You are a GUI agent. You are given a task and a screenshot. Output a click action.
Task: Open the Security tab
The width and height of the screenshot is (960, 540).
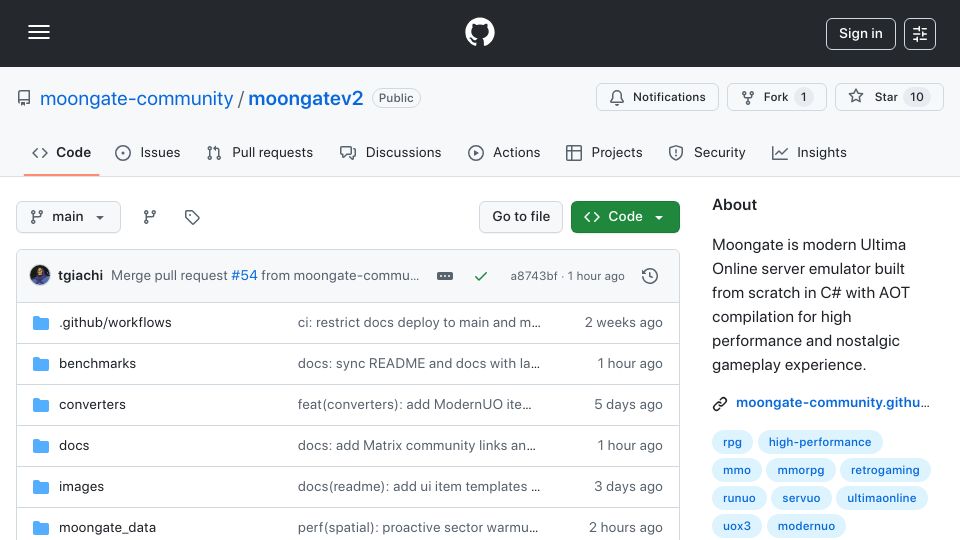[x=707, y=152]
